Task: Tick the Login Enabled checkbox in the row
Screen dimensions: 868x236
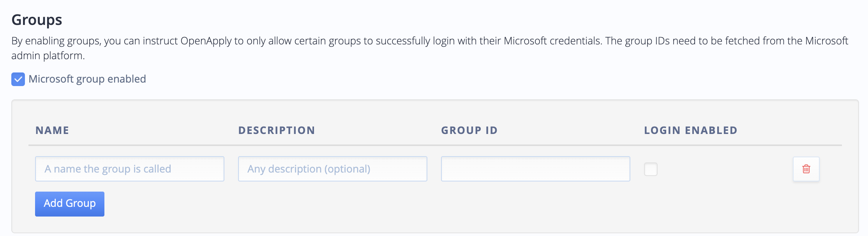Action: (x=651, y=169)
